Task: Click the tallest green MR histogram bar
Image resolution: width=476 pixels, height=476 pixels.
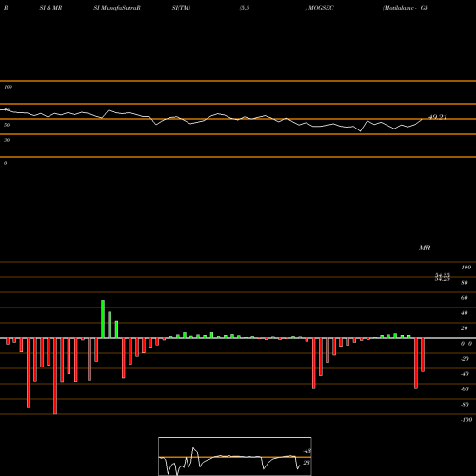Action: [103, 319]
